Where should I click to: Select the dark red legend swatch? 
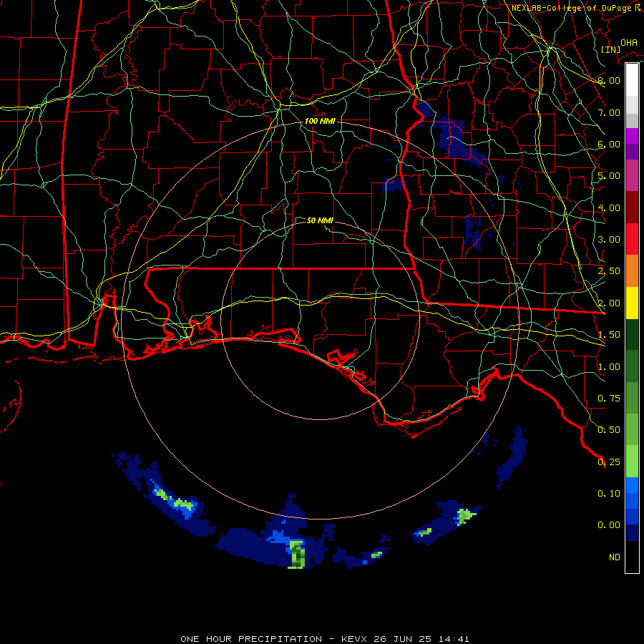pos(632,208)
